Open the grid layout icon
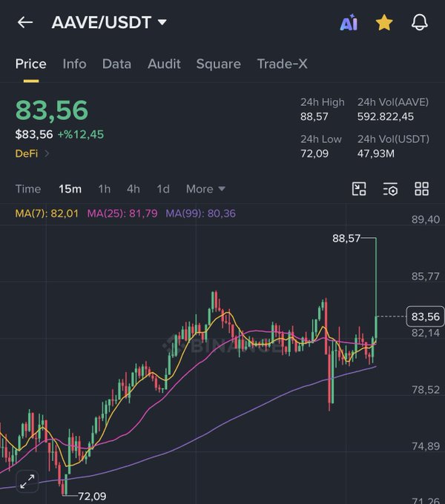This screenshot has height=504, width=445. coord(421,189)
